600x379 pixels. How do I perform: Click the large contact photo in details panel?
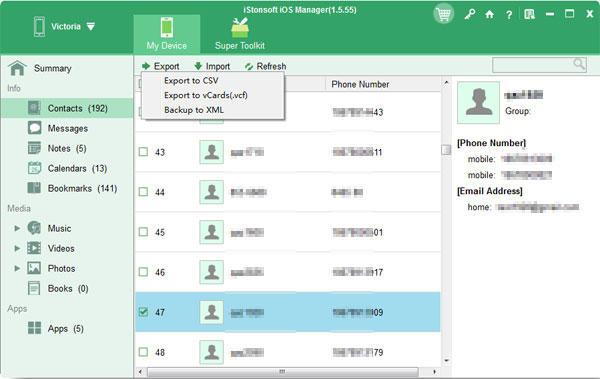coord(478,102)
